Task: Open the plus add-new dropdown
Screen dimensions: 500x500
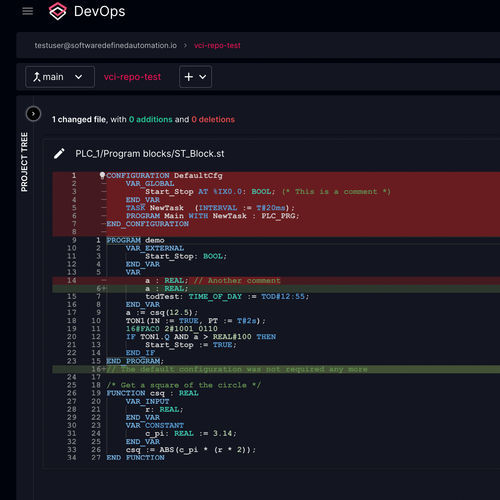Action: coord(195,77)
